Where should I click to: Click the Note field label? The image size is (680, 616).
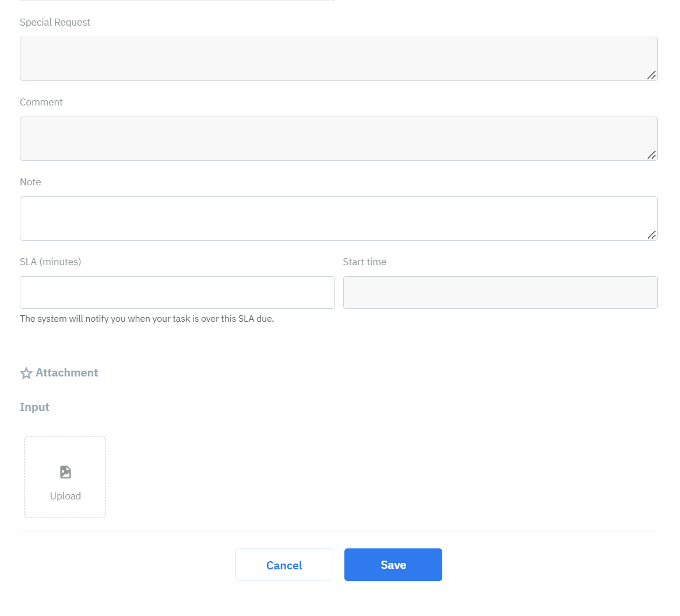point(30,182)
